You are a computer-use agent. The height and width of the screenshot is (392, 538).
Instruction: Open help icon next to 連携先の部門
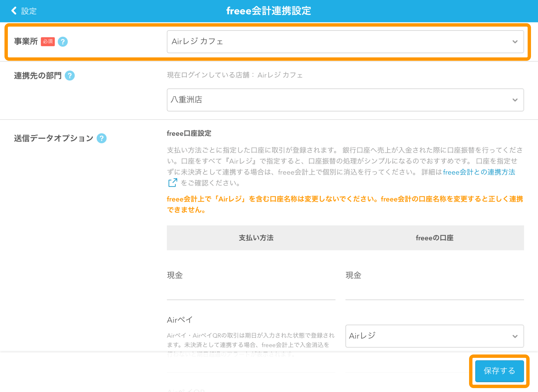pos(70,76)
